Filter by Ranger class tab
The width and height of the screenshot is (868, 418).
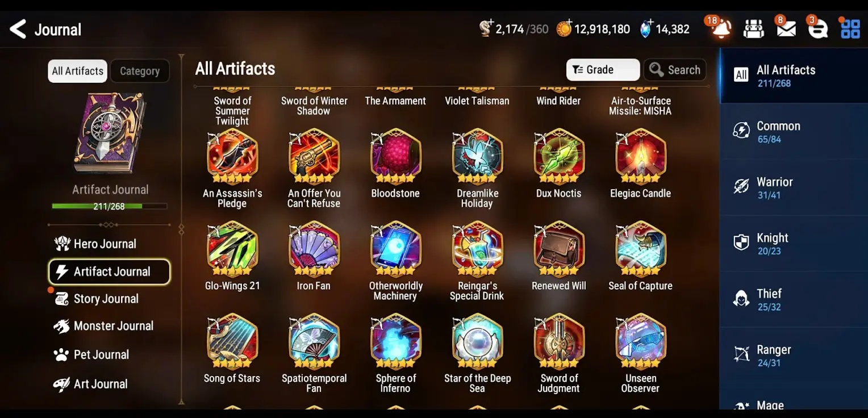[x=794, y=356]
